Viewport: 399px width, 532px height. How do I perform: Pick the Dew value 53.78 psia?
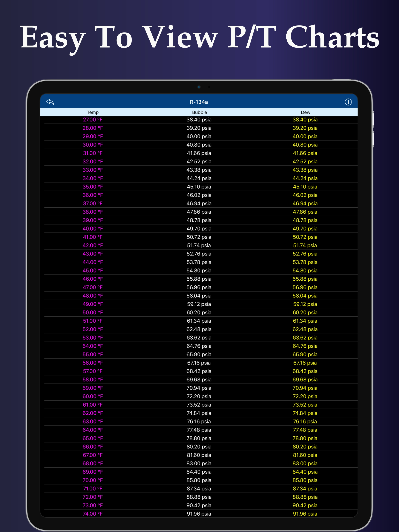click(x=305, y=262)
